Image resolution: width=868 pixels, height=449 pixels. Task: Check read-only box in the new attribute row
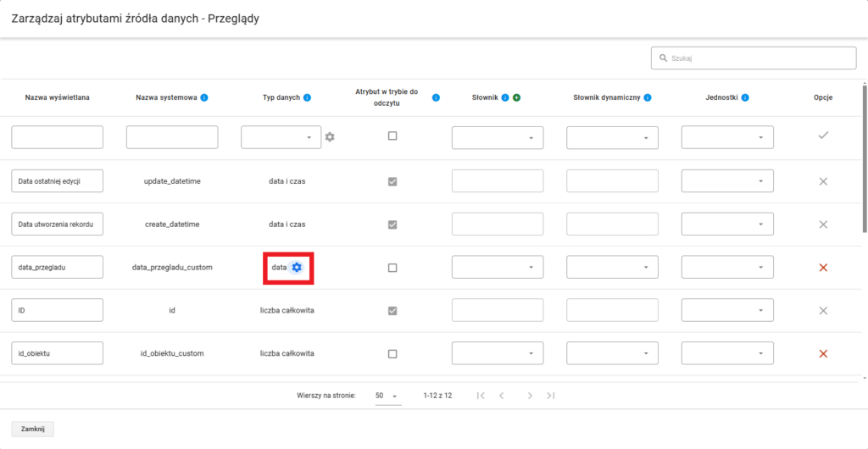[392, 136]
